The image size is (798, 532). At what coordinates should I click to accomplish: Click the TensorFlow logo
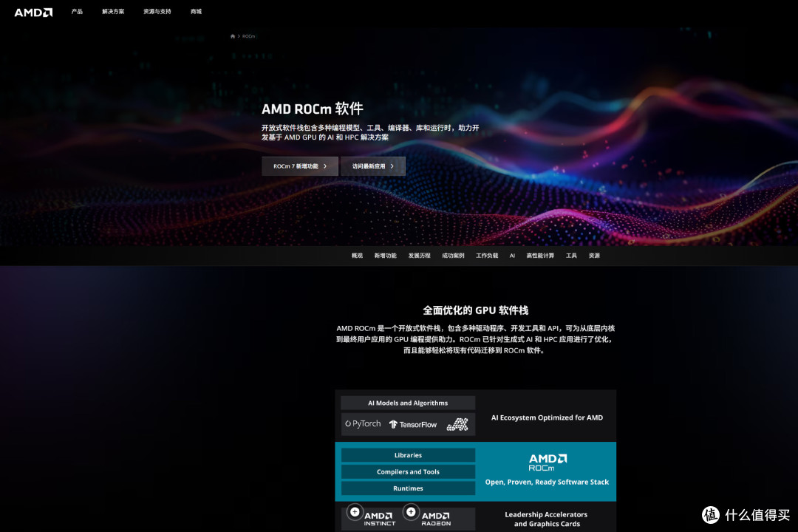pos(413,424)
